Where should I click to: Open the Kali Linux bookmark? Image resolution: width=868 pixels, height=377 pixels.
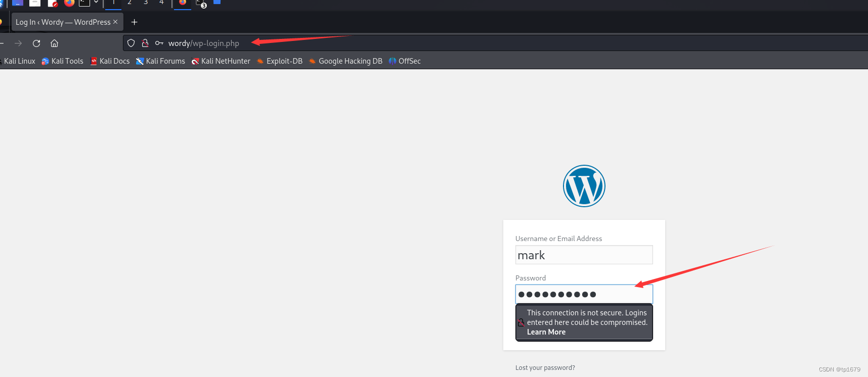(x=18, y=61)
